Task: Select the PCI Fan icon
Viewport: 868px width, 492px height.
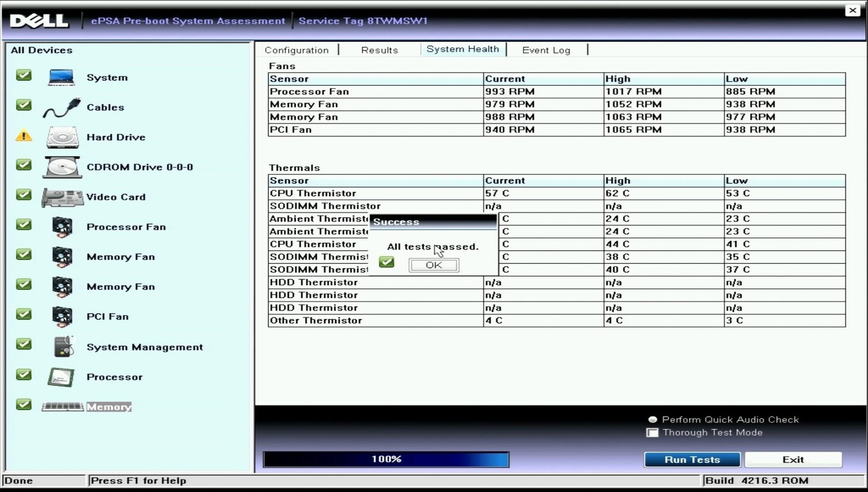Action: click(x=62, y=317)
